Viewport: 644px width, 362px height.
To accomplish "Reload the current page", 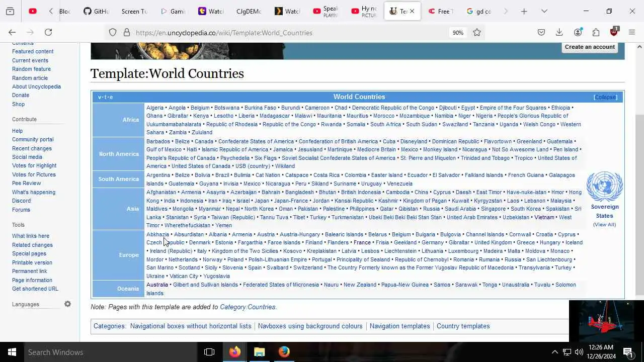I will pos(48,32).
